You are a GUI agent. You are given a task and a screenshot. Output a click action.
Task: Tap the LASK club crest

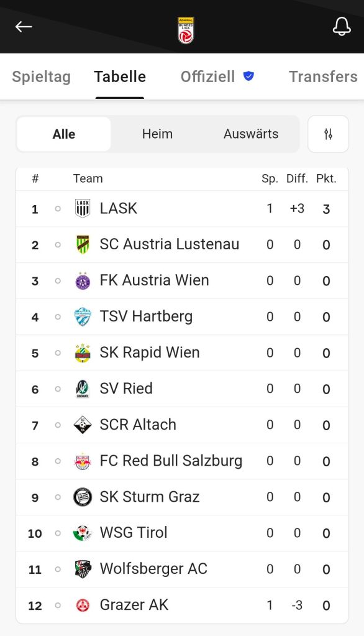point(83,208)
